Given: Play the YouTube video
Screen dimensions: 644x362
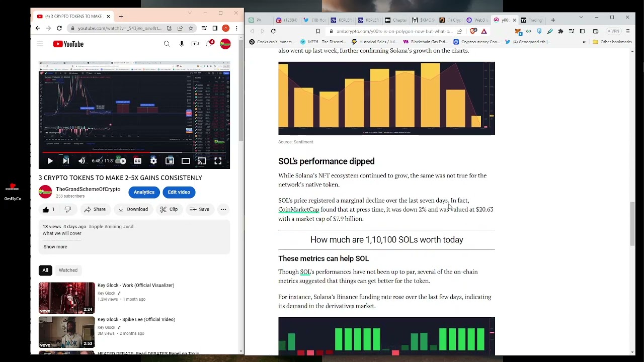Looking at the screenshot, I should [50, 161].
